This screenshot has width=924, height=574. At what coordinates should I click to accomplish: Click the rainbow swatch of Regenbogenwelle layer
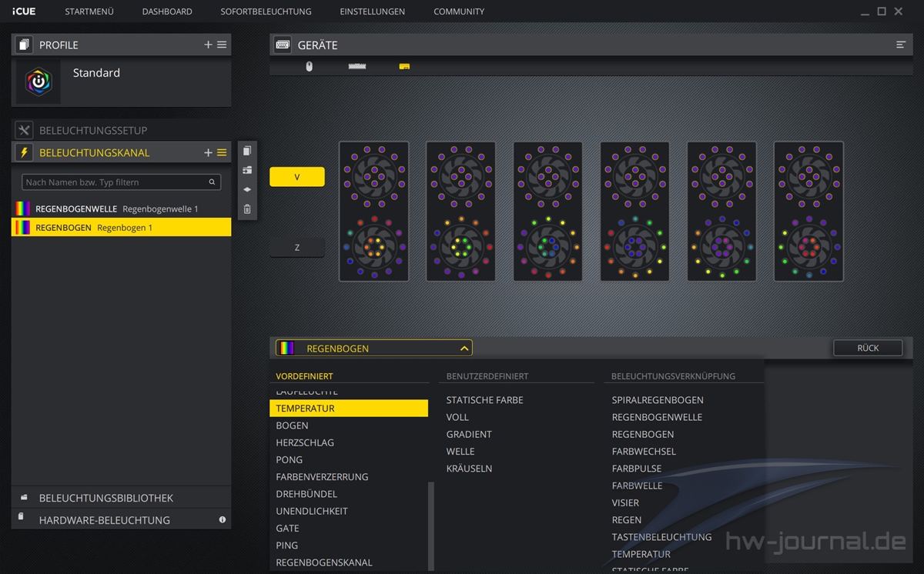pos(23,209)
